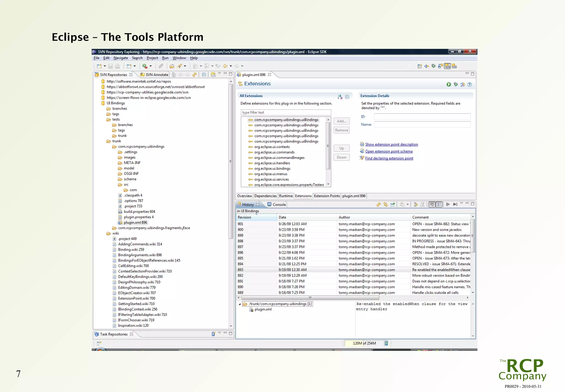Click the Remove button
565x392 pixels.
(342, 130)
